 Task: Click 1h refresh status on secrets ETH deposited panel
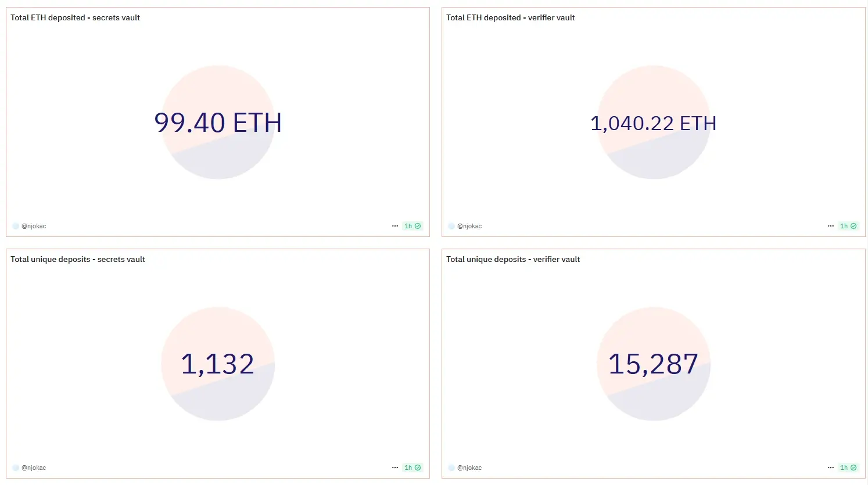coord(413,226)
